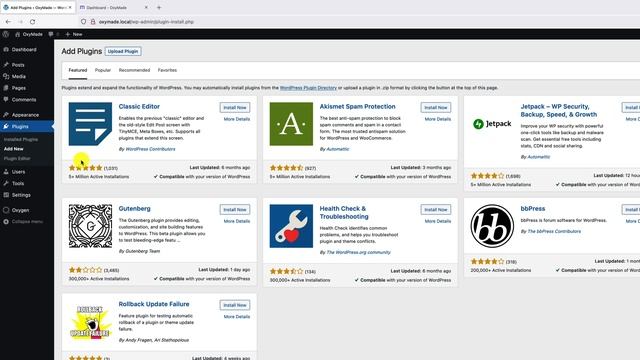Click the Gutenberg plugin icon
This screenshot has height=360, width=640.
(90, 226)
